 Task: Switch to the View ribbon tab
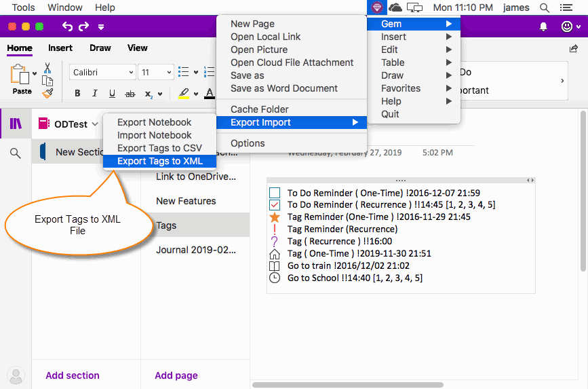point(137,48)
